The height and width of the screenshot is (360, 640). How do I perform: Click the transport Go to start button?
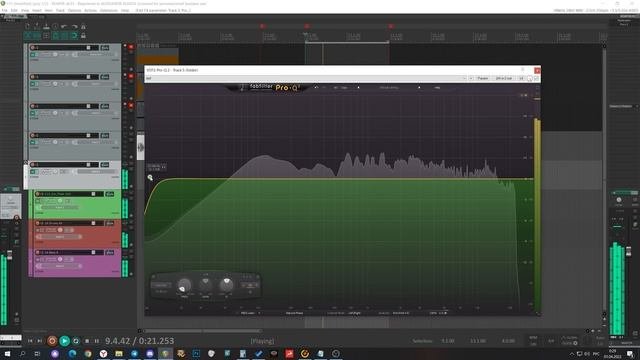pyautogui.click(x=30, y=341)
